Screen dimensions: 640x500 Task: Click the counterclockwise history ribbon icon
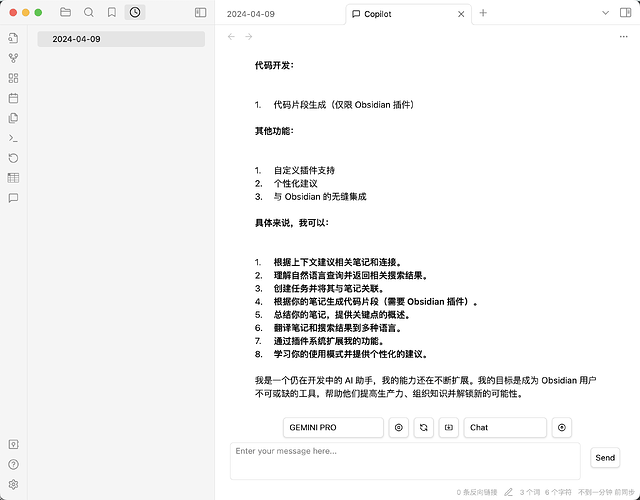coord(13,158)
